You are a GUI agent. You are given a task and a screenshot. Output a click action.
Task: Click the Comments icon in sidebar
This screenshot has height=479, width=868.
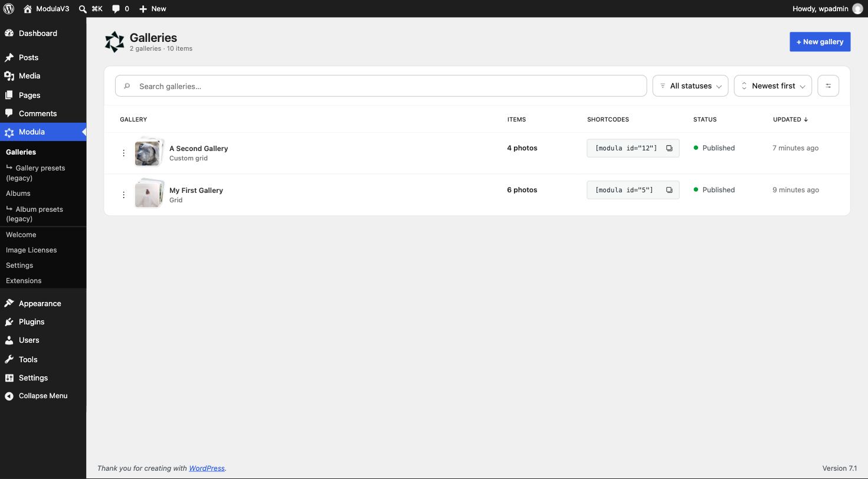click(x=9, y=113)
